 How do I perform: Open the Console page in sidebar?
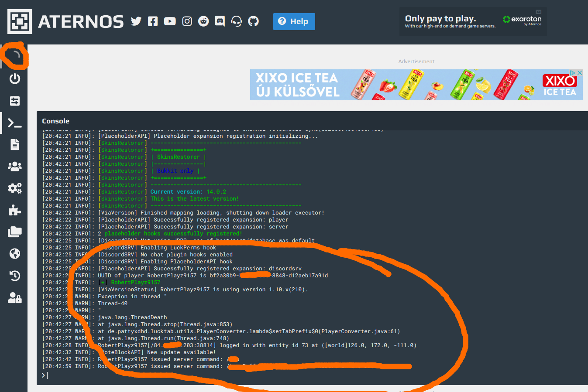[15, 123]
